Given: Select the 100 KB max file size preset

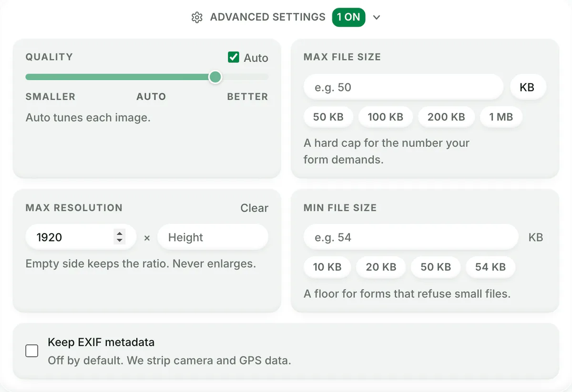Looking at the screenshot, I should [x=386, y=117].
